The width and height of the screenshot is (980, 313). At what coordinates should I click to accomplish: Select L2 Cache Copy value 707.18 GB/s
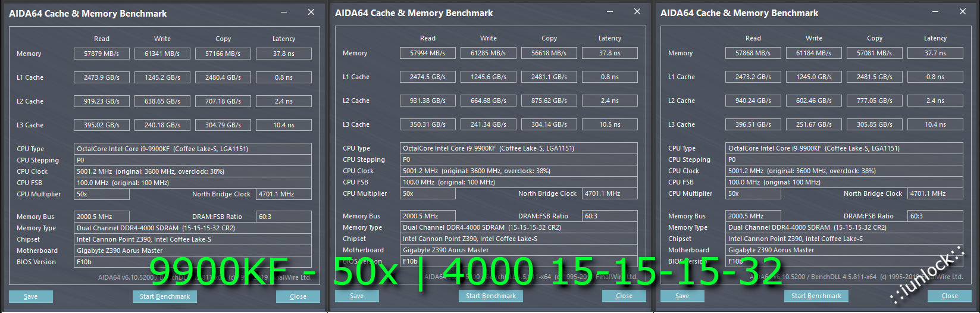(223, 101)
